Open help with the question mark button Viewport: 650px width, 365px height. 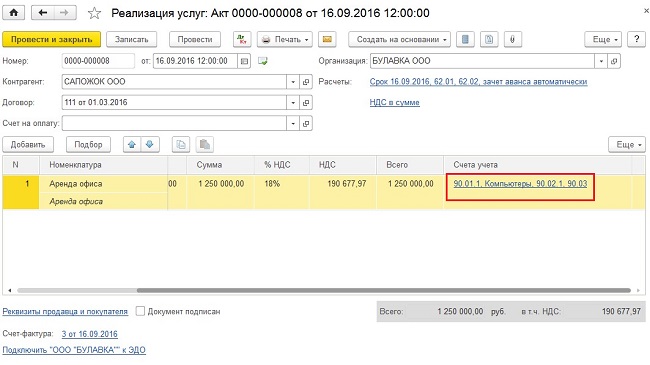(636, 39)
